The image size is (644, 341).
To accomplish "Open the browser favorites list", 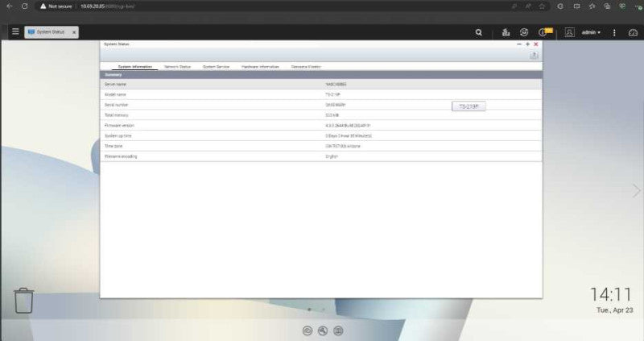I will (592, 6).
